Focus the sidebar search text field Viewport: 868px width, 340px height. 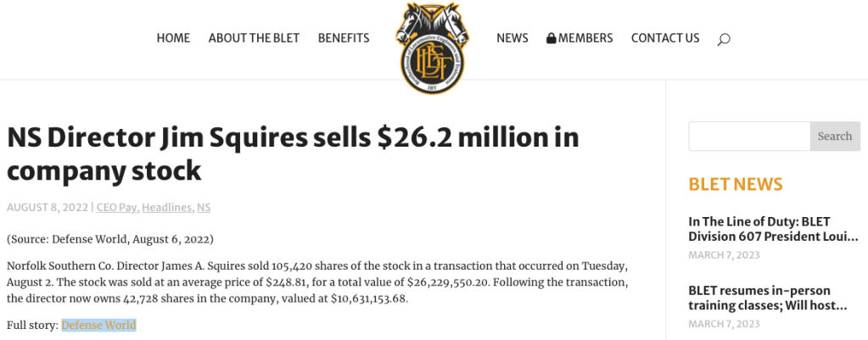[x=749, y=137]
